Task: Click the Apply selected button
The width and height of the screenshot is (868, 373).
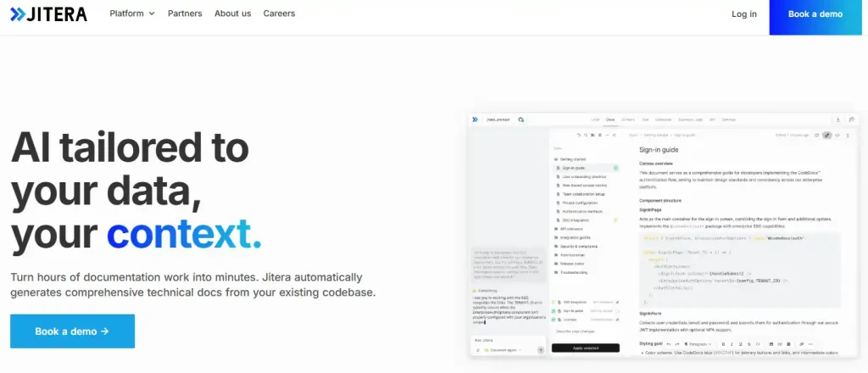Action: [586, 348]
